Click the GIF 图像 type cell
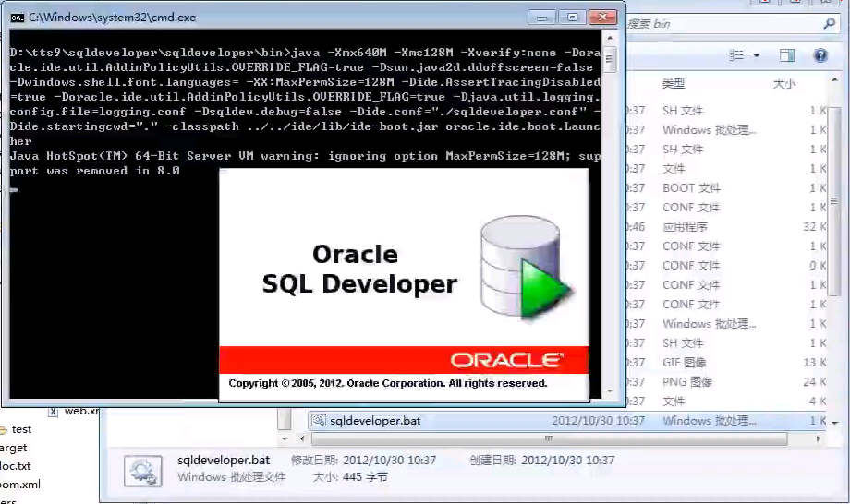Image resolution: width=850 pixels, height=504 pixels. click(x=684, y=362)
